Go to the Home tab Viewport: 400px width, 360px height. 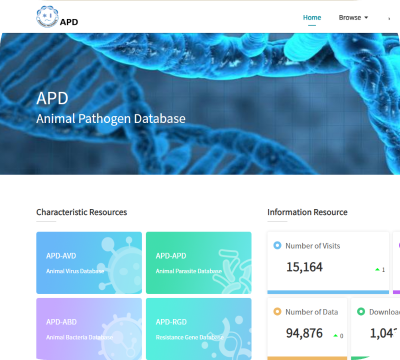312,17
